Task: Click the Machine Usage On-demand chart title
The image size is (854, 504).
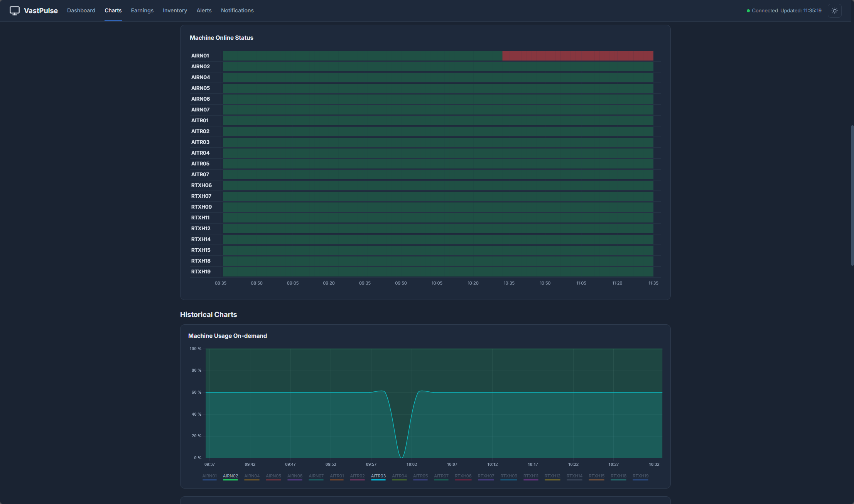Action: pos(227,335)
